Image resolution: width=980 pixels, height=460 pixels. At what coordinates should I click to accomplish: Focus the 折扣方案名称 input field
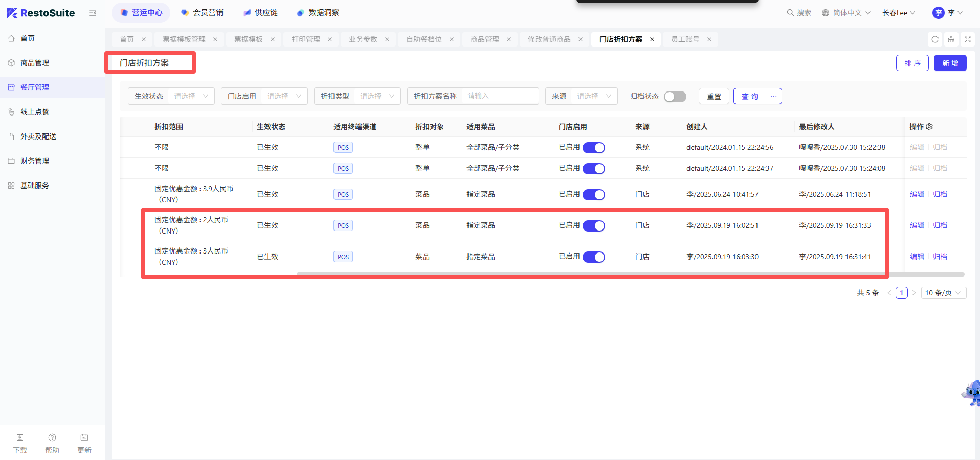[x=500, y=96]
